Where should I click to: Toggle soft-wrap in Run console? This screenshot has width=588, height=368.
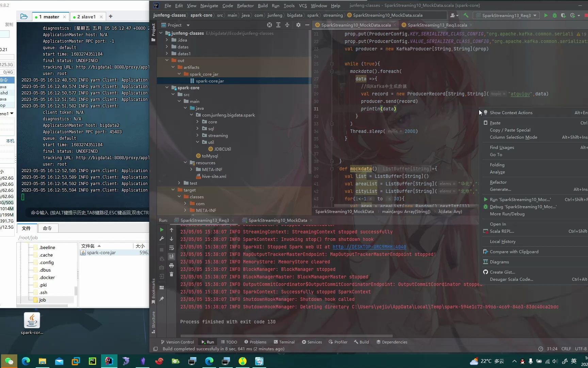(171, 248)
